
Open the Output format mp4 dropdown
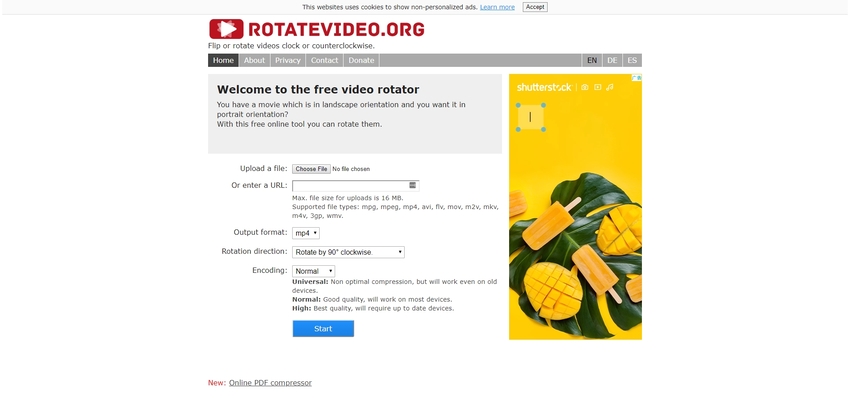[x=306, y=234]
